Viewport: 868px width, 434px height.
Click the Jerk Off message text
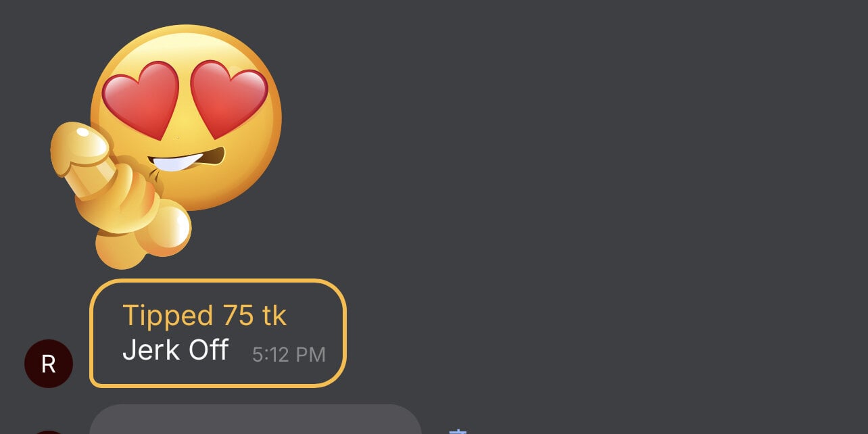[175, 350]
